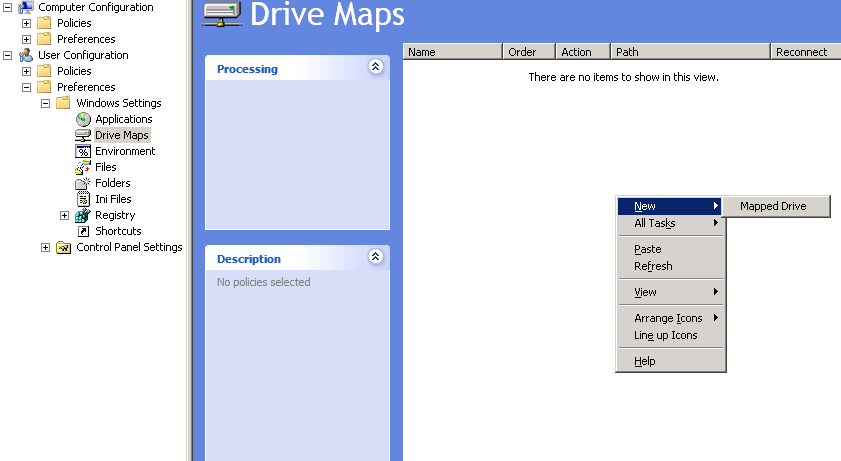Collapse the Processing panel
The image size is (841, 461).
coord(376,67)
